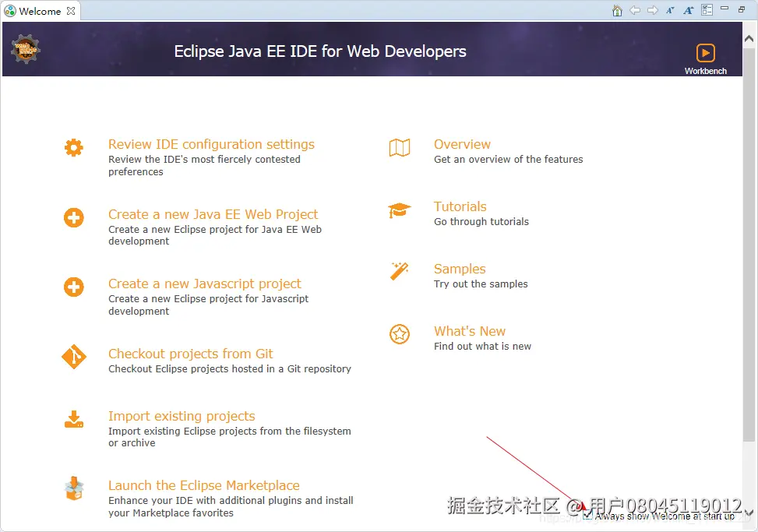The image size is (758, 532).
Task: Open Create a new Javascript project link
Action: point(204,284)
